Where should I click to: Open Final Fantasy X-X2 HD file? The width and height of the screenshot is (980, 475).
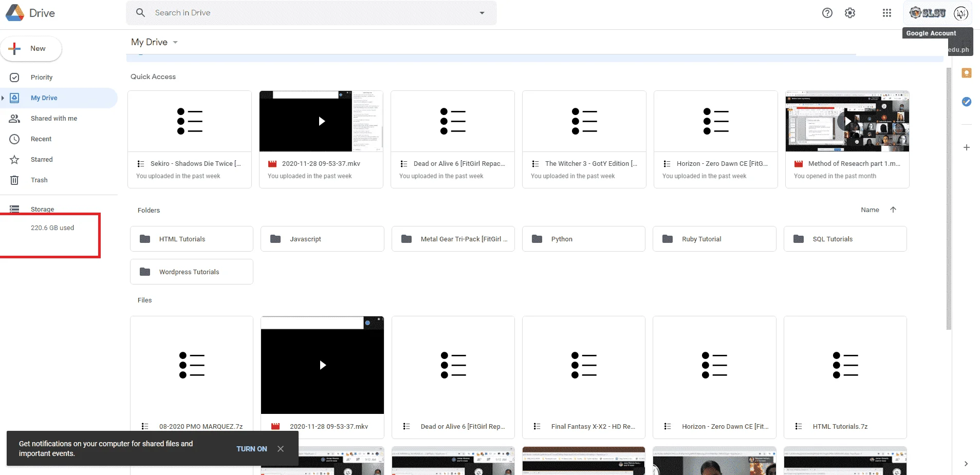[x=584, y=377]
